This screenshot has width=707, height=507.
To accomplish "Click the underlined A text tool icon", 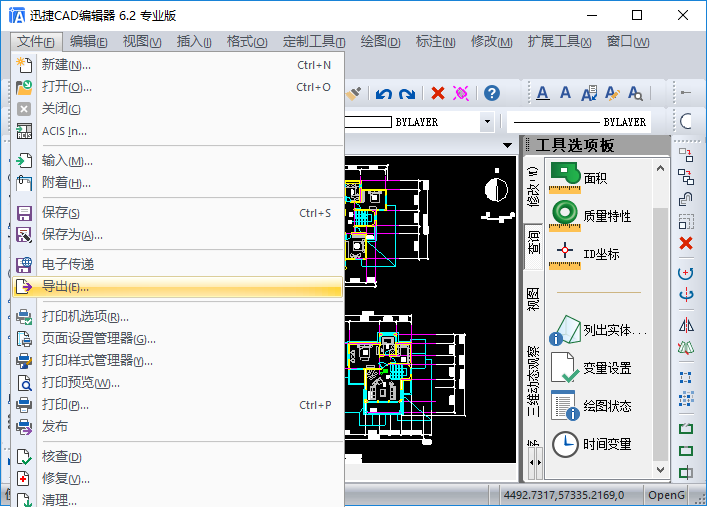I will tap(543, 93).
